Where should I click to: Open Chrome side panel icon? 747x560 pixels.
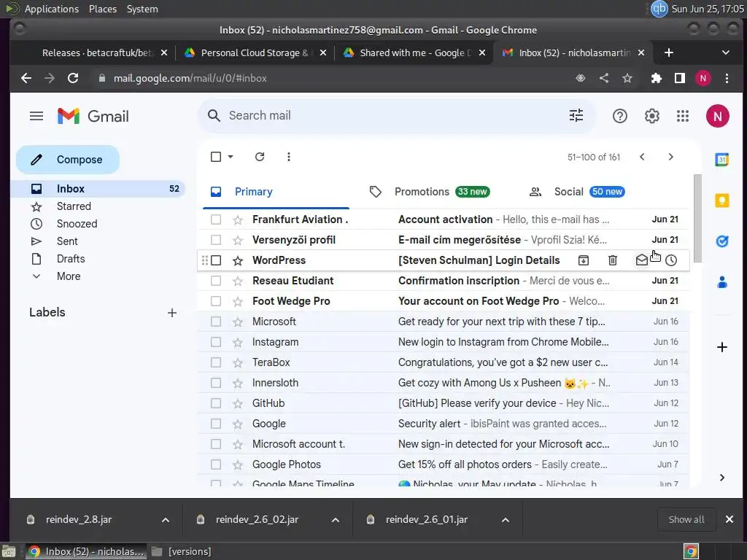point(680,78)
